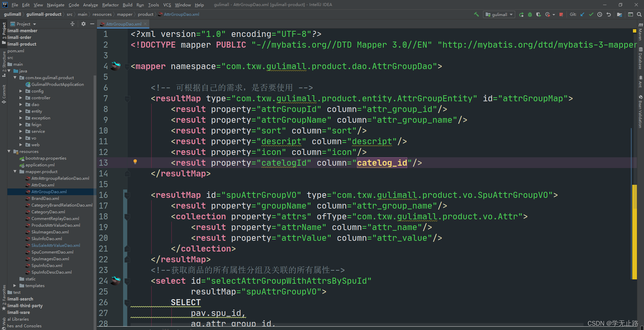The width and height of the screenshot is (644, 330).
Task: Open the Refactor menu
Action: tap(110, 5)
